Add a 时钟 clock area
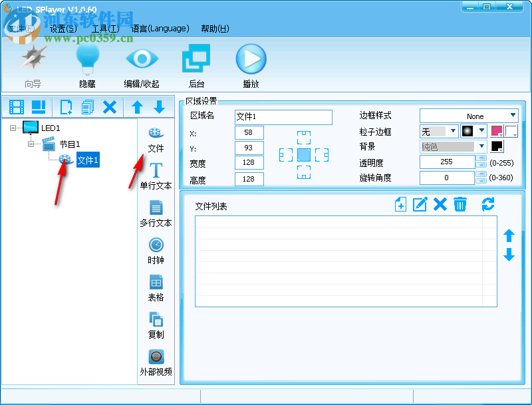The width and height of the screenshot is (532, 405). pyautogui.click(x=156, y=250)
